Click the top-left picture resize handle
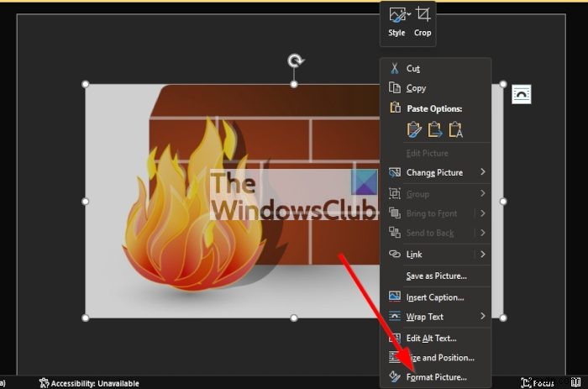Screen dimensions: 588x389 click(85, 84)
